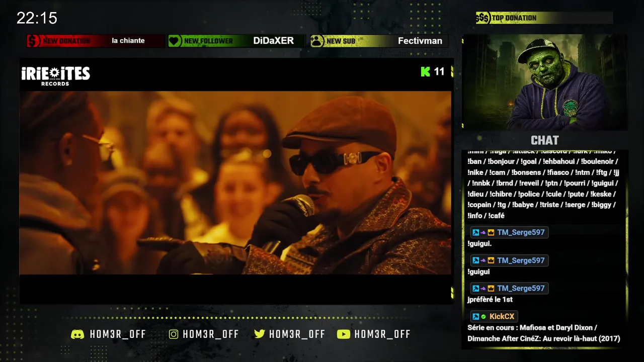Click the KickCX username in chat

click(x=502, y=316)
